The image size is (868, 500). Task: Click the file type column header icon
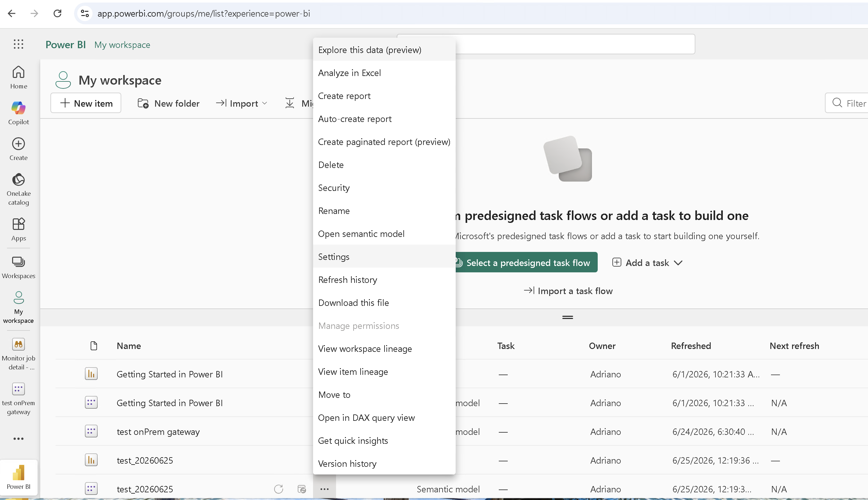click(94, 346)
